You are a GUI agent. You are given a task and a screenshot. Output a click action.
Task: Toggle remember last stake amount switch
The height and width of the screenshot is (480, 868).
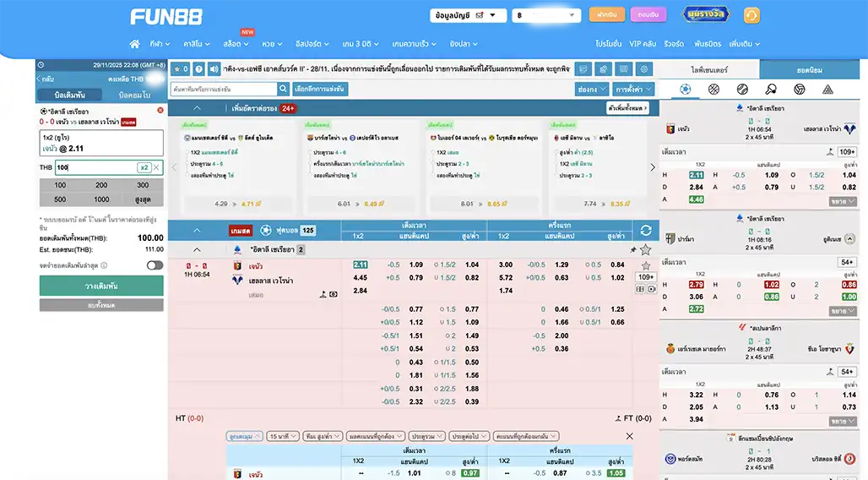click(x=155, y=265)
